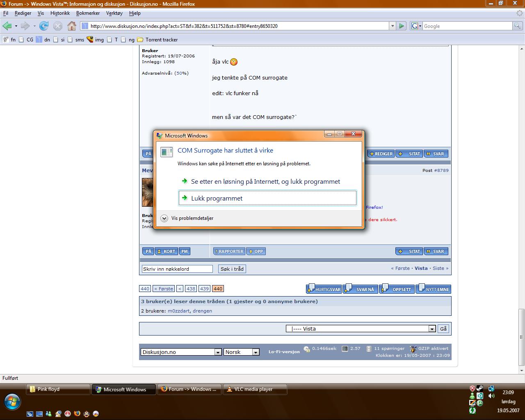Click the SVAR NÅ button
This screenshot has height=420, width=525.
coord(360,289)
